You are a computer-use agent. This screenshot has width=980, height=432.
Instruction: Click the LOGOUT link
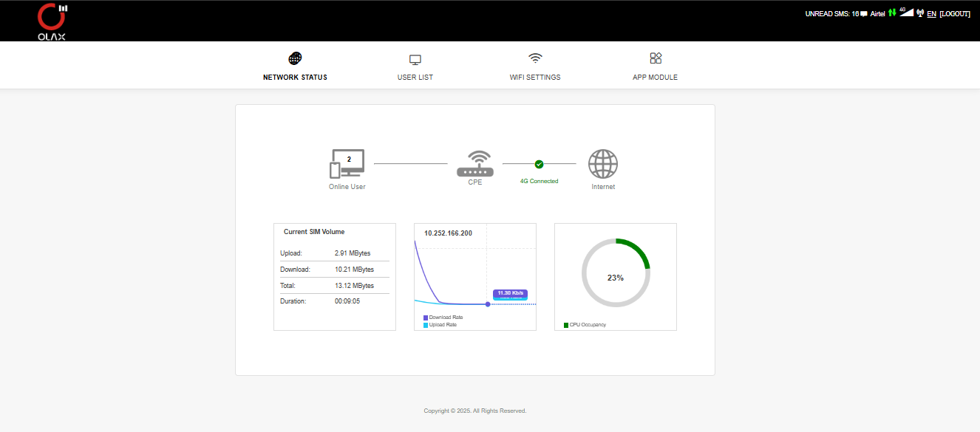coord(954,14)
